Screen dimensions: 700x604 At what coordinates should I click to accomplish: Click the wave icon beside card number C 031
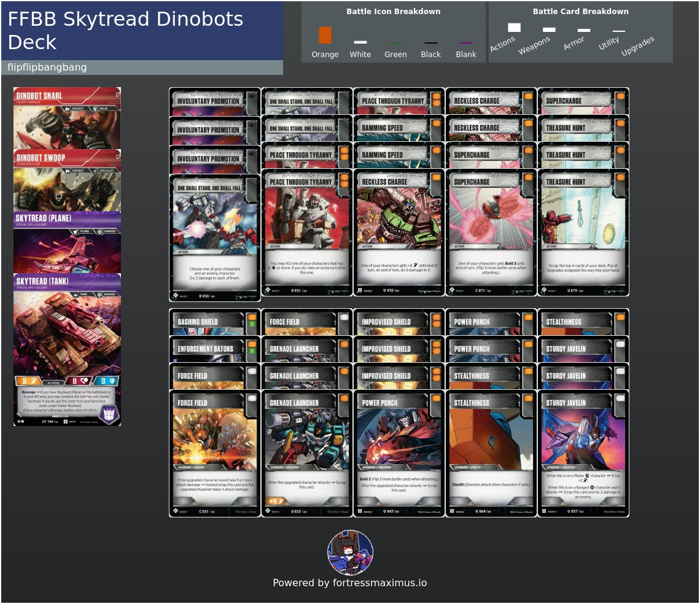coord(176,511)
